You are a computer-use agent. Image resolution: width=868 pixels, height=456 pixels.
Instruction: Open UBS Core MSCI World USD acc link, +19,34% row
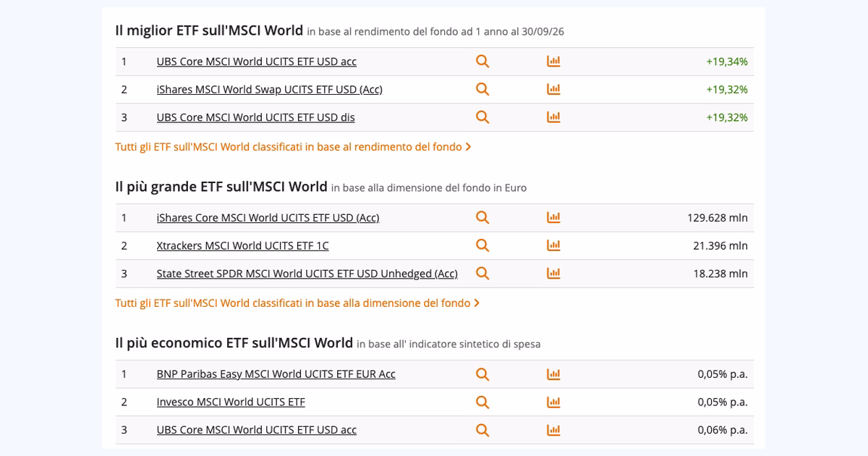pyautogui.click(x=257, y=62)
